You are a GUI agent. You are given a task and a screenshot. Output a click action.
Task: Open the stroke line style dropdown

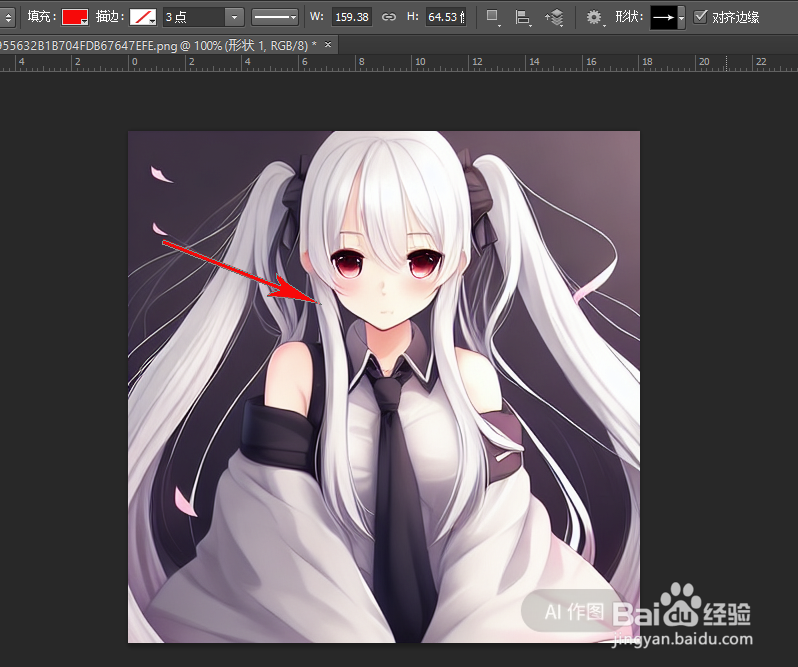[275, 17]
